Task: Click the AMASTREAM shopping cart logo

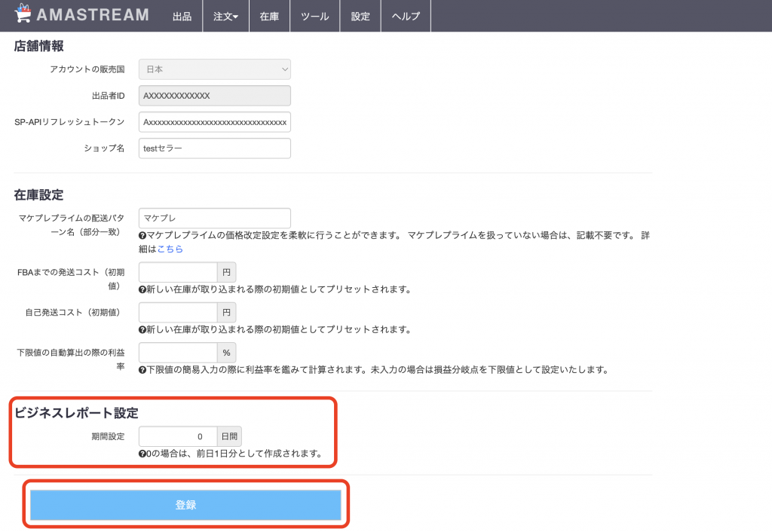Action: click(23, 14)
